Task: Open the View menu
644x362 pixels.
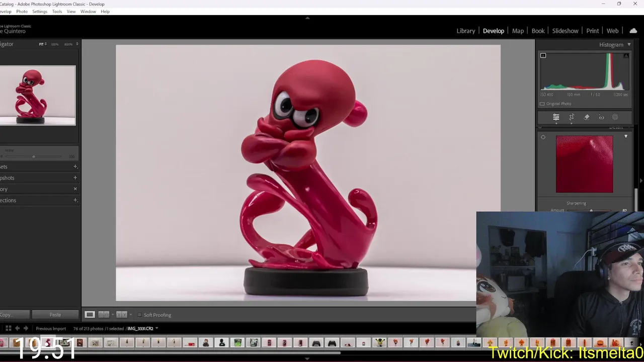Action: pyautogui.click(x=71, y=12)
